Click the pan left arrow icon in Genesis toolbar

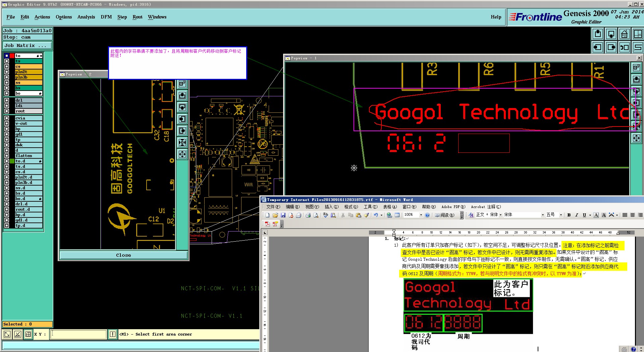tap(598, 47)
